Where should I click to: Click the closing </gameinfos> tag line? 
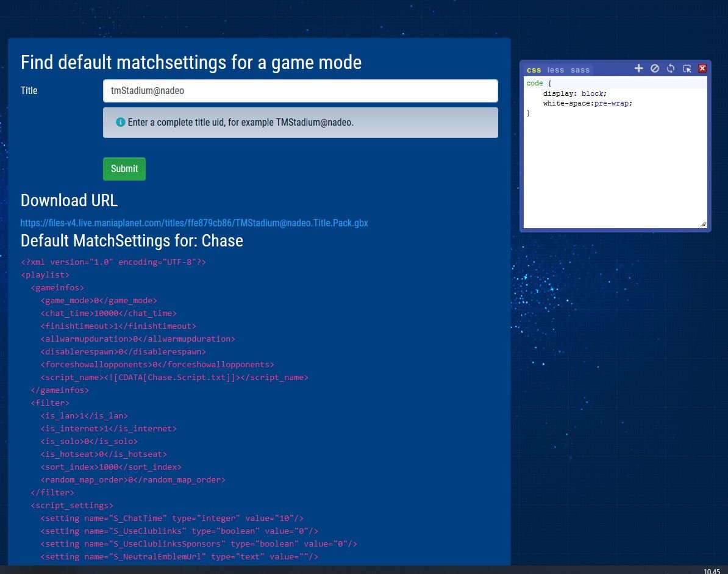coord(60,390)
